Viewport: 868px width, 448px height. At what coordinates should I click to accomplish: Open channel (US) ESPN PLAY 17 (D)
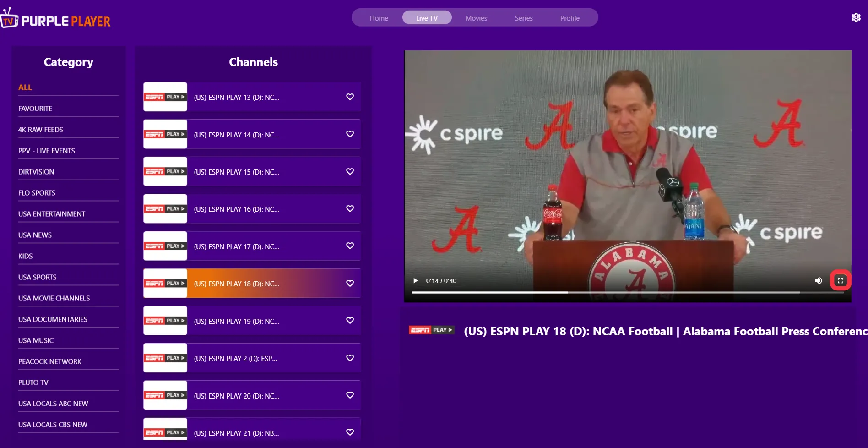click(252, 246)
